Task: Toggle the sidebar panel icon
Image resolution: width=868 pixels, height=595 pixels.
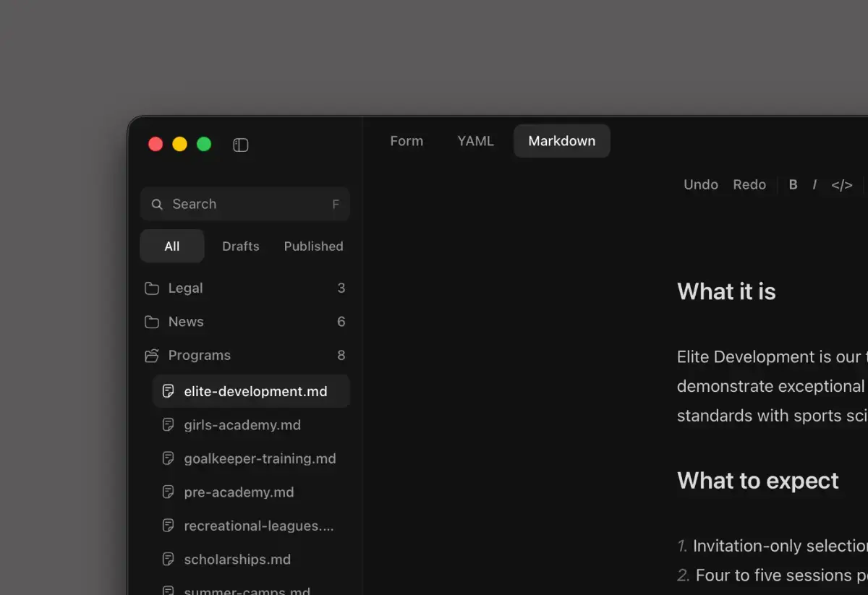Action: pos(241,145)
